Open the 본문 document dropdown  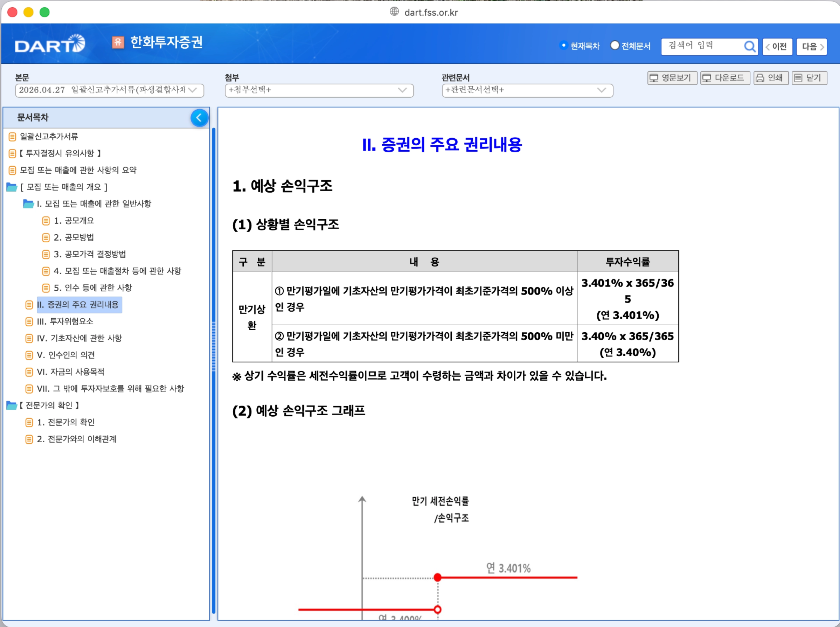tap(110, 90)
